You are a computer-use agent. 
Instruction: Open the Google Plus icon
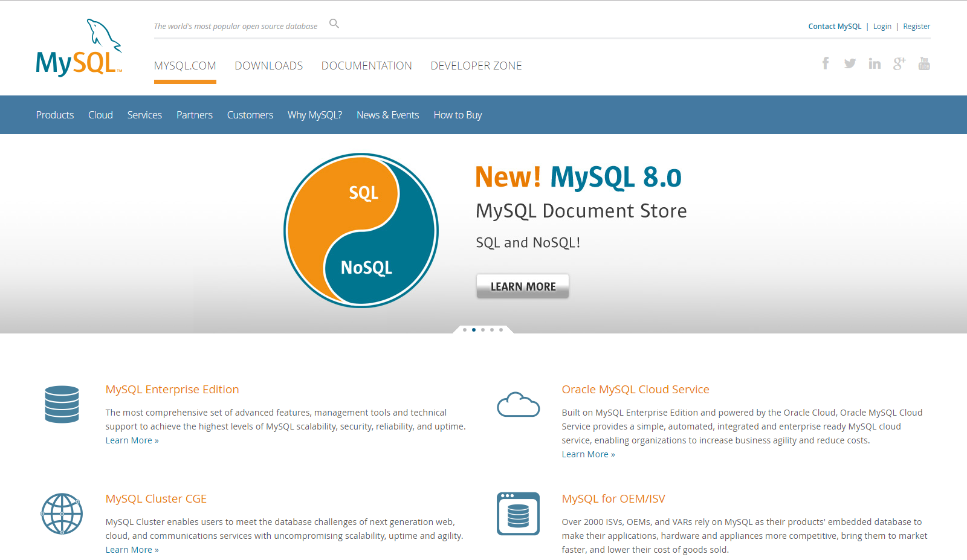[x=899, y=63]
